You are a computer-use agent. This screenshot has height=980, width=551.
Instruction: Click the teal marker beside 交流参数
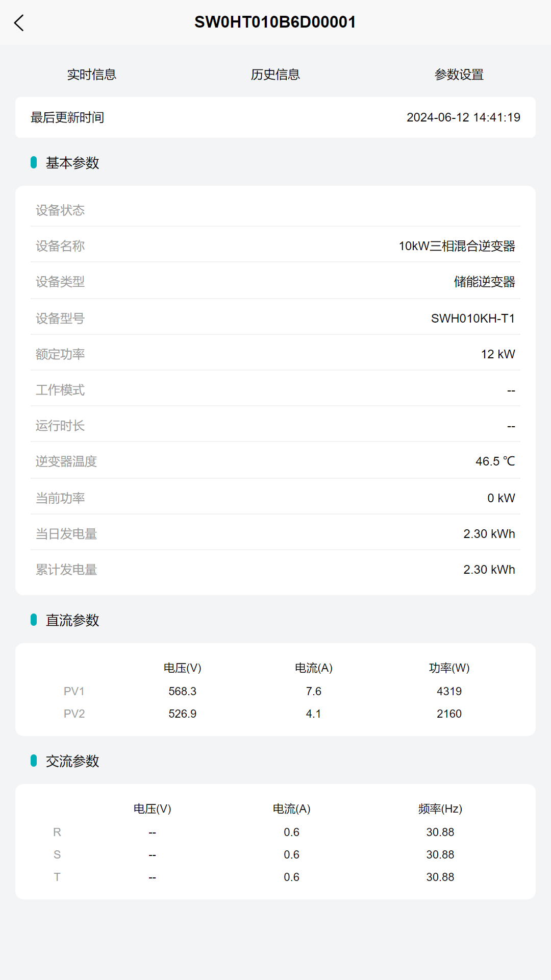[34, 761]
